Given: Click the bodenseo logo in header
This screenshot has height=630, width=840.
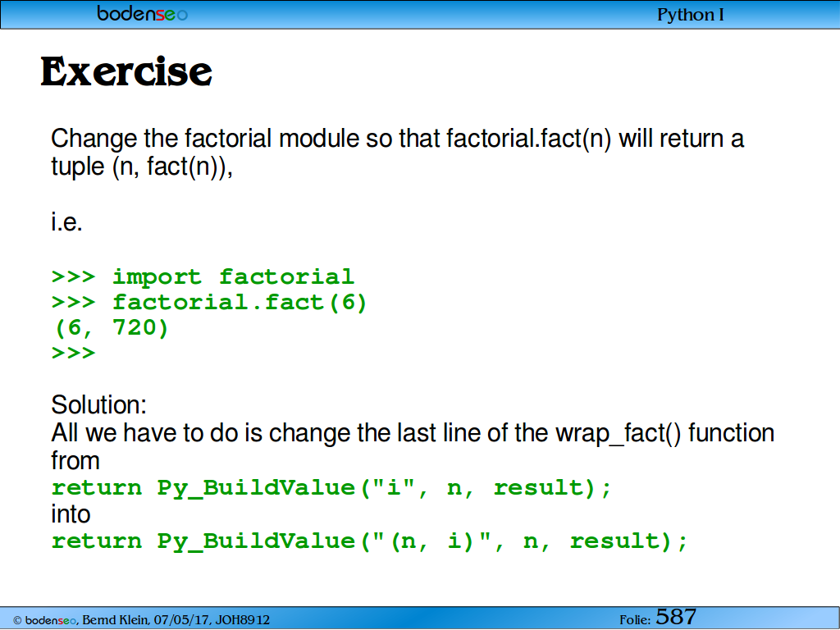Looking at the screenshot, I should click(142, 13).
